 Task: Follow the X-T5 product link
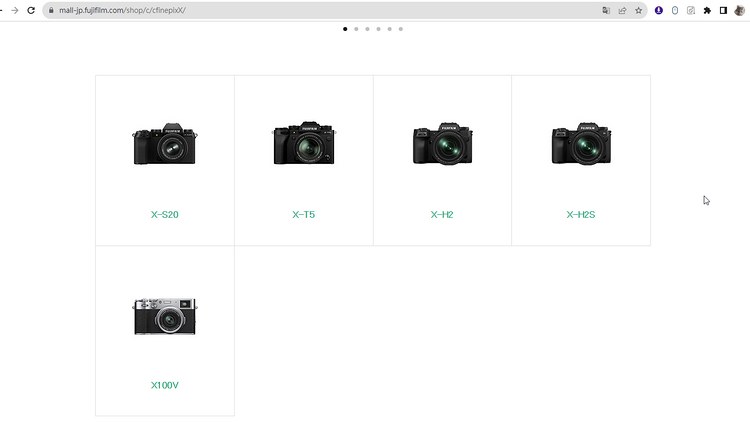(304, 214)
